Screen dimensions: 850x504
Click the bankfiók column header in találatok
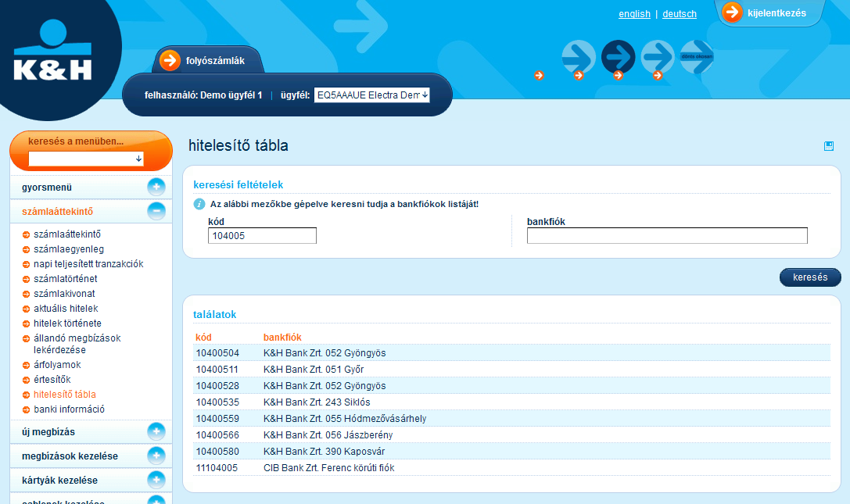click(282, 337)
